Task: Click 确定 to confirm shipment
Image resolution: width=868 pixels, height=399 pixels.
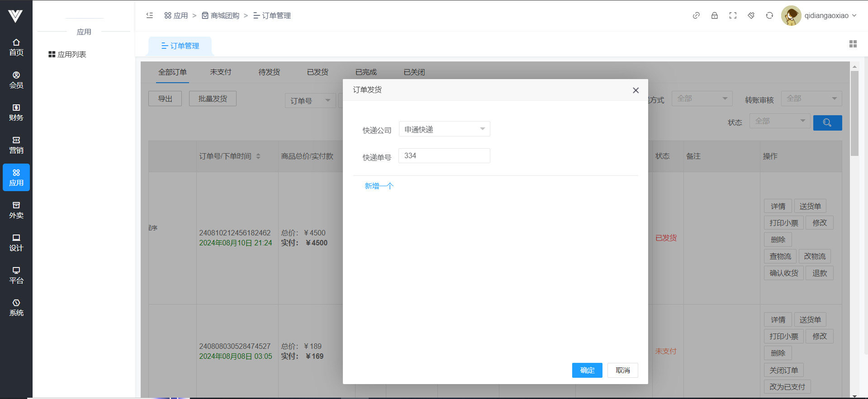Action: [x=587, y=370]
